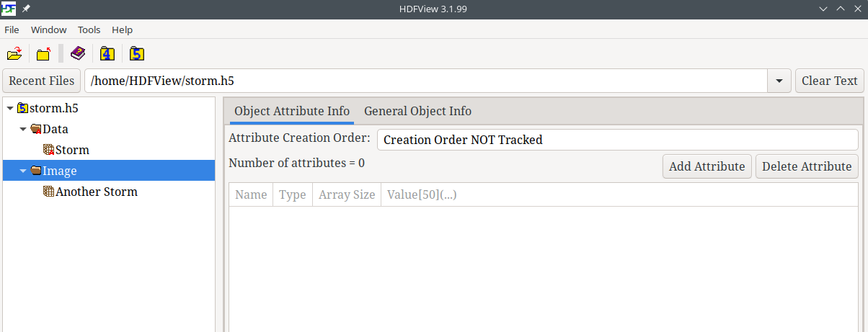
Task: Collapse the Data group
Action: point(24,130)
